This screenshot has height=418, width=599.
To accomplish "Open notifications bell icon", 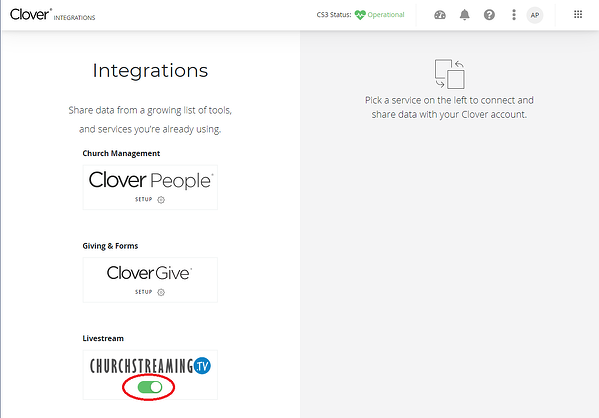I will click(465, 15).
